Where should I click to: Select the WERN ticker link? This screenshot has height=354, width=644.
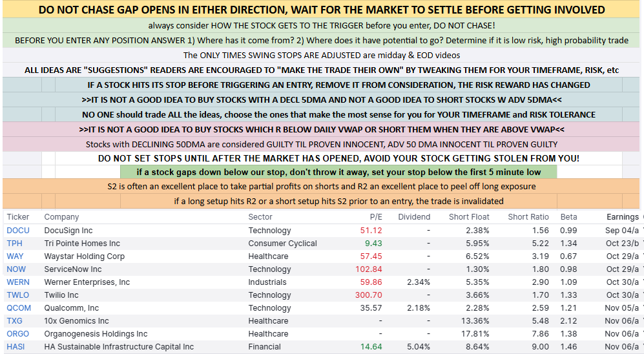[x=18, y=282]
